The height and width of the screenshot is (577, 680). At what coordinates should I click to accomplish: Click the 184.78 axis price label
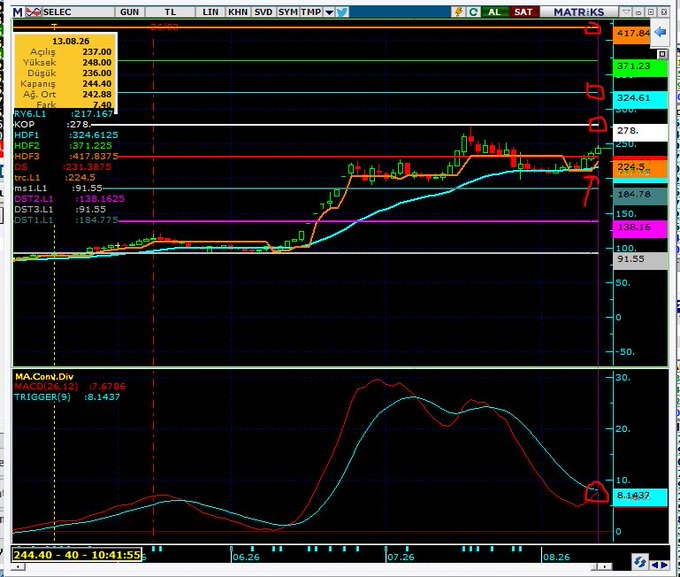[640, 195]
